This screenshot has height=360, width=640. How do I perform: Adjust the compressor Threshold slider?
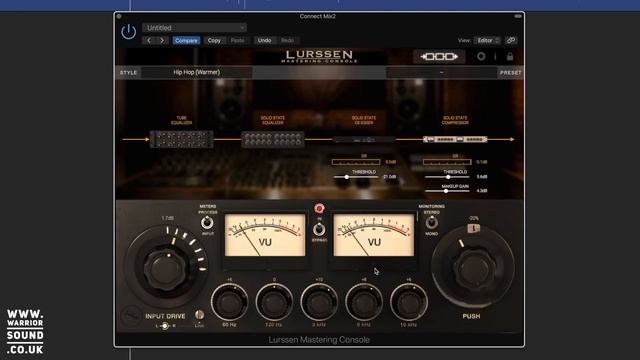point(447,177)
